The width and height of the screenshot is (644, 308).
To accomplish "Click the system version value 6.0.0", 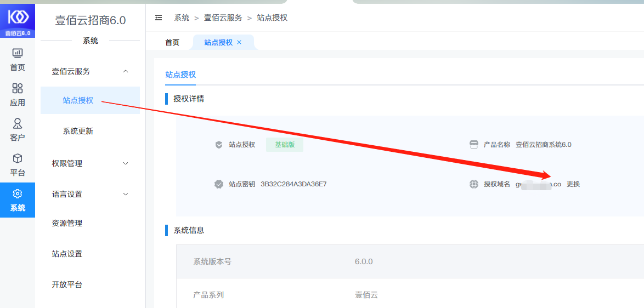I will [364, 261].
